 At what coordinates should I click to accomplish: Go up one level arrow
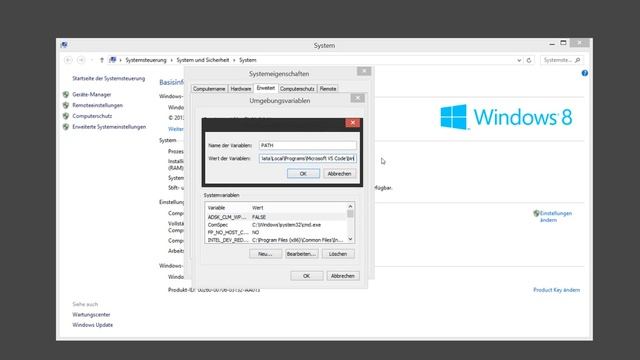[102, 60]
